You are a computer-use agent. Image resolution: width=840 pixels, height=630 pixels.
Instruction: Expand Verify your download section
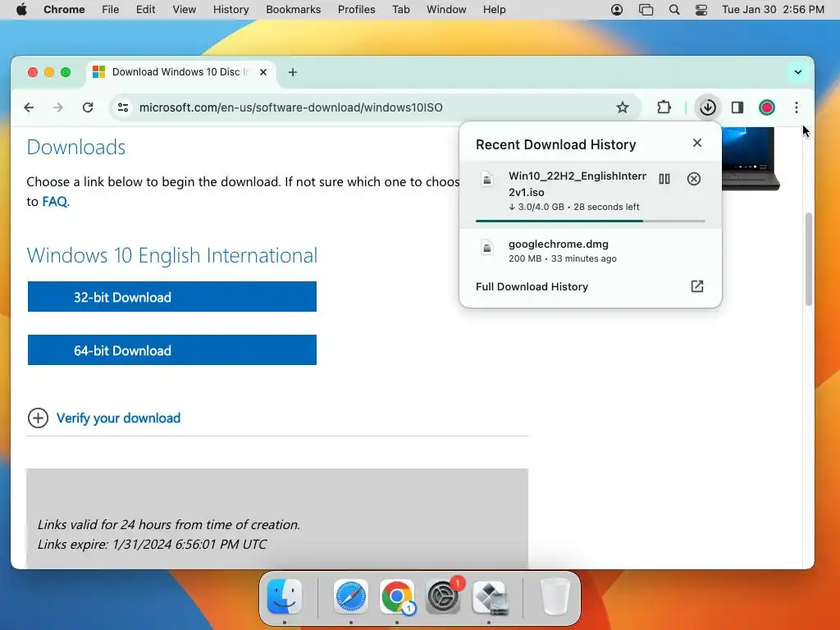click(38, 418)
